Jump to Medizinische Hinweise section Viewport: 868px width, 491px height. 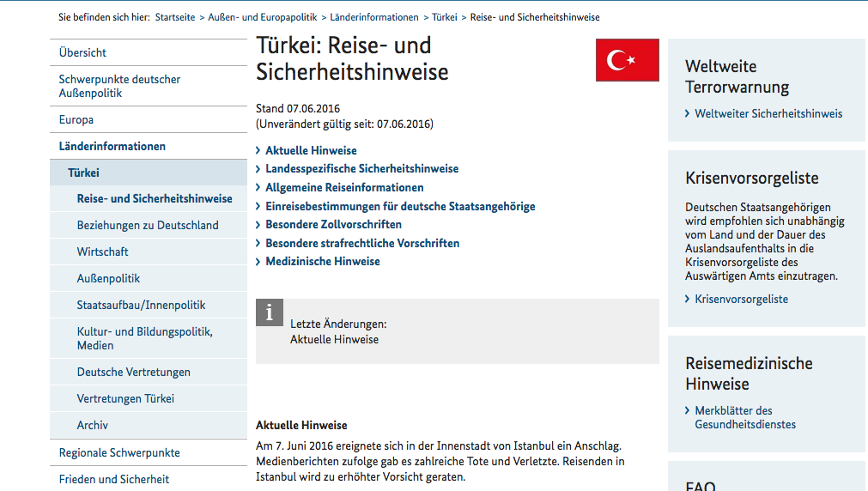[323, 261]
